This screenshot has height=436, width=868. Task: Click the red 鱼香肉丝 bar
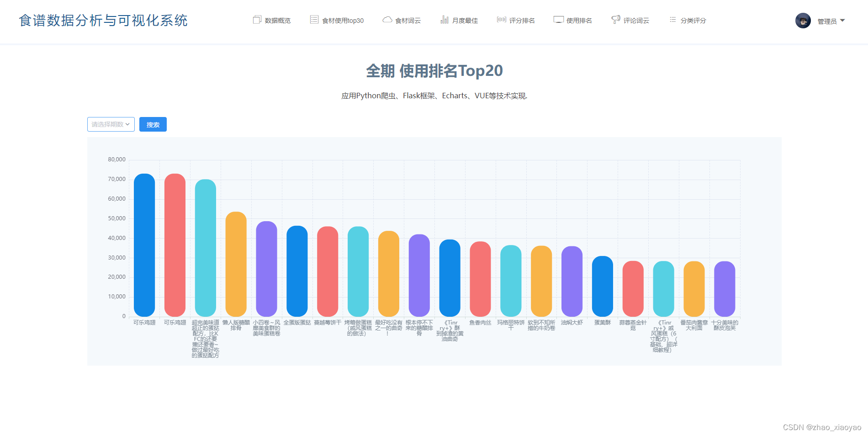[x=480, y=279]
